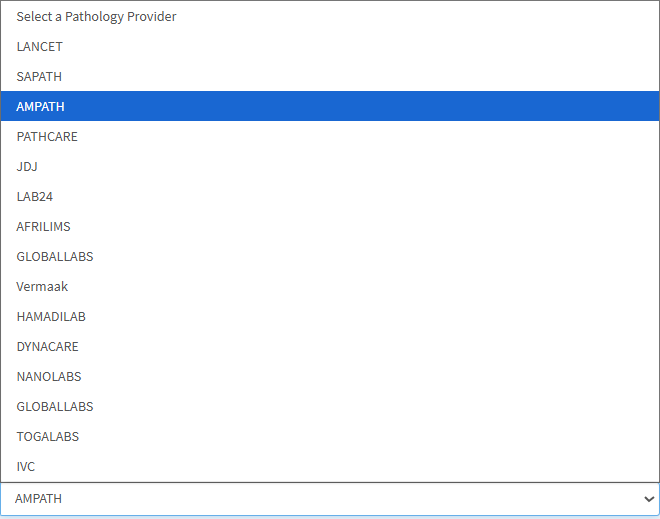Choose LAB24 in the dropdown list

pyautogui.click(x=35, y=196)
